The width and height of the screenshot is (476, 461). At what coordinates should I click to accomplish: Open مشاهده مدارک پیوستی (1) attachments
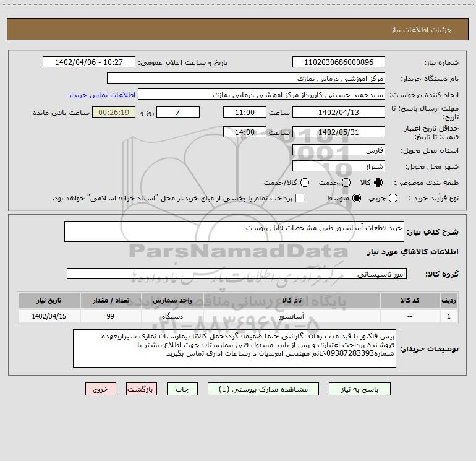tap(263, 389)
